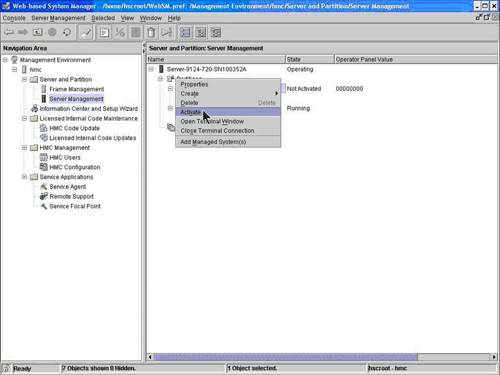Collapse the Management Environment tree node

5,60
